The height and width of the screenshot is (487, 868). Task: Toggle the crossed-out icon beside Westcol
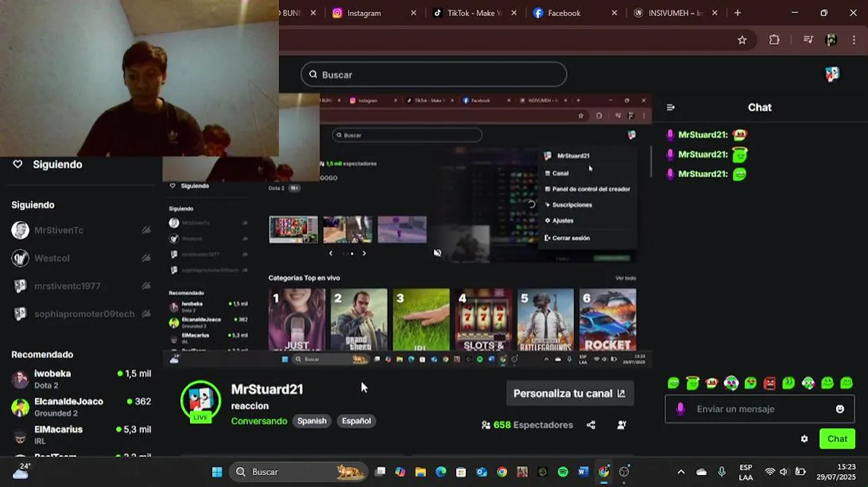pyautogui.click(x=146, y=258)
